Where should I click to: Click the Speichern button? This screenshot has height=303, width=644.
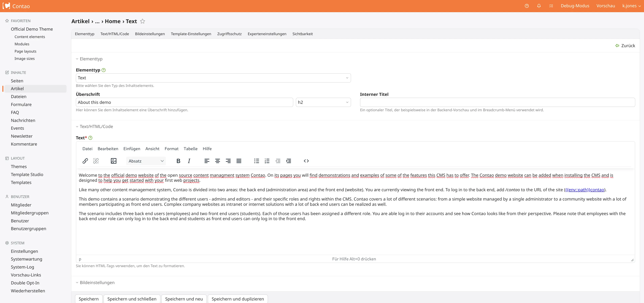[89, 299]
